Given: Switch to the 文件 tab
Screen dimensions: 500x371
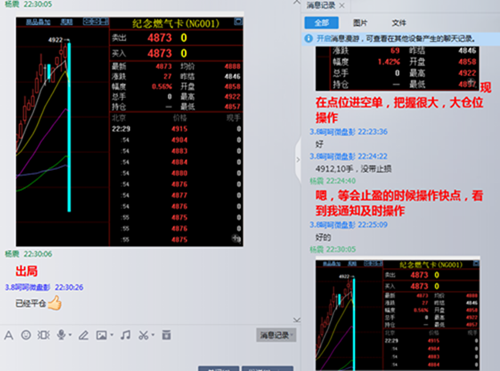Looking at the screenshot, I should point(399,23).
